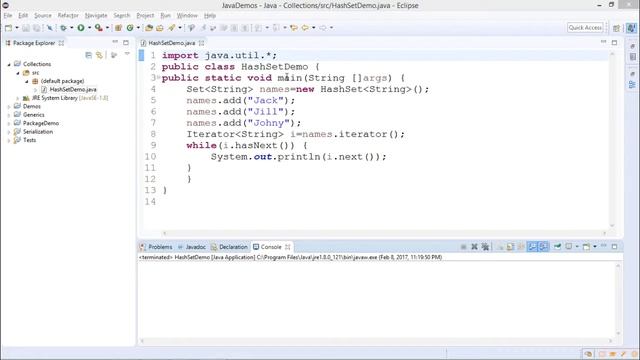The image size is (640, 360).
Task: Select HashSetDemo.java in Package Explorer
Action: [73, 89]
